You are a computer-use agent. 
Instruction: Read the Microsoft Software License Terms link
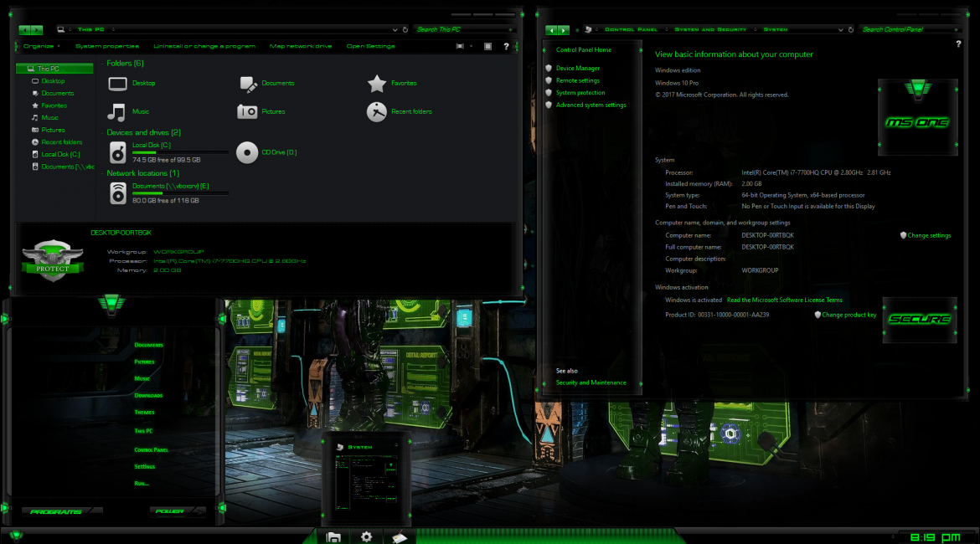click(x=784, y=300)
